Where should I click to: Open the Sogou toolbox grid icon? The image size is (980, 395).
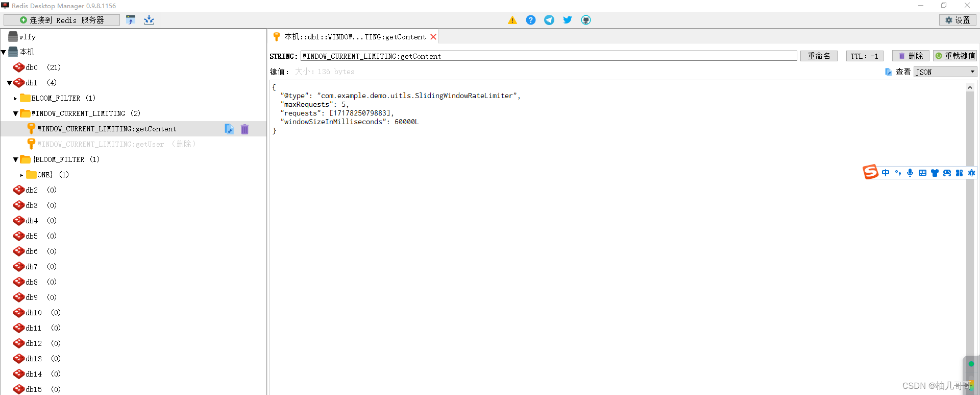click(959, 173)
